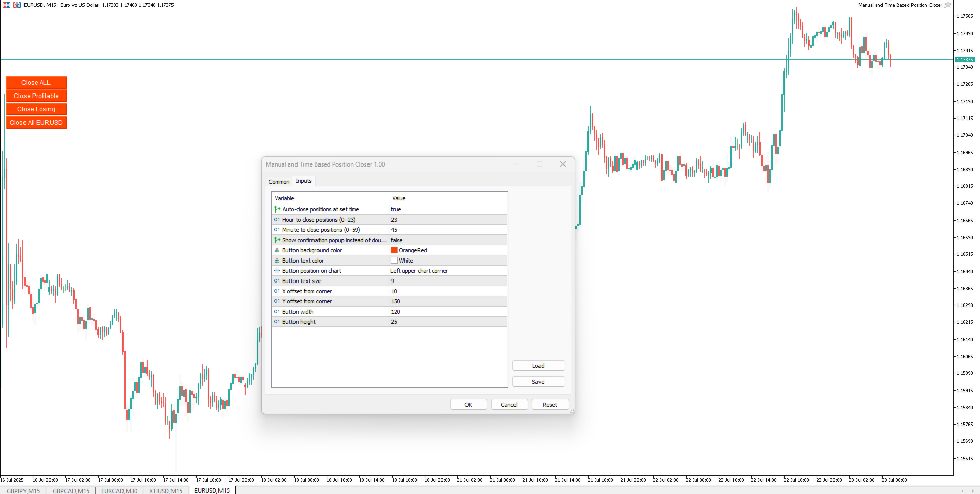Click the Reset button
This screenshot has width=980, height=494.
coord(550,405)
